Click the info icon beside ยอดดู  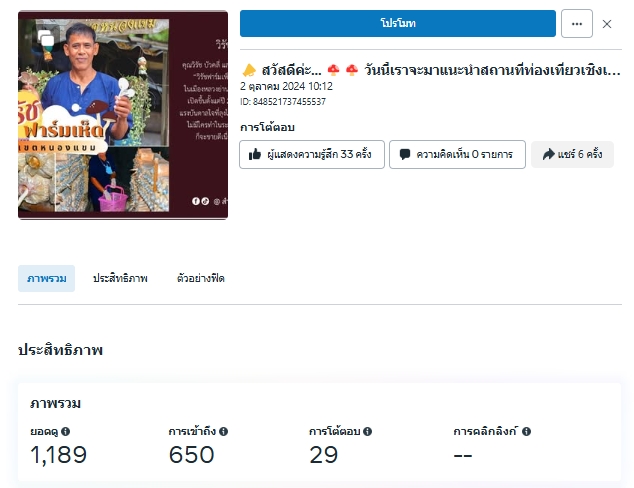[x=66, y=432]
